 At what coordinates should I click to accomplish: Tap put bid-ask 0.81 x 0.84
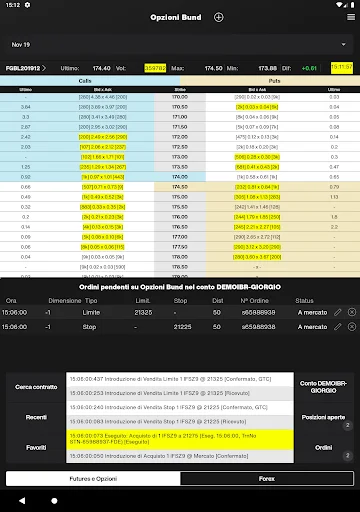257,187
